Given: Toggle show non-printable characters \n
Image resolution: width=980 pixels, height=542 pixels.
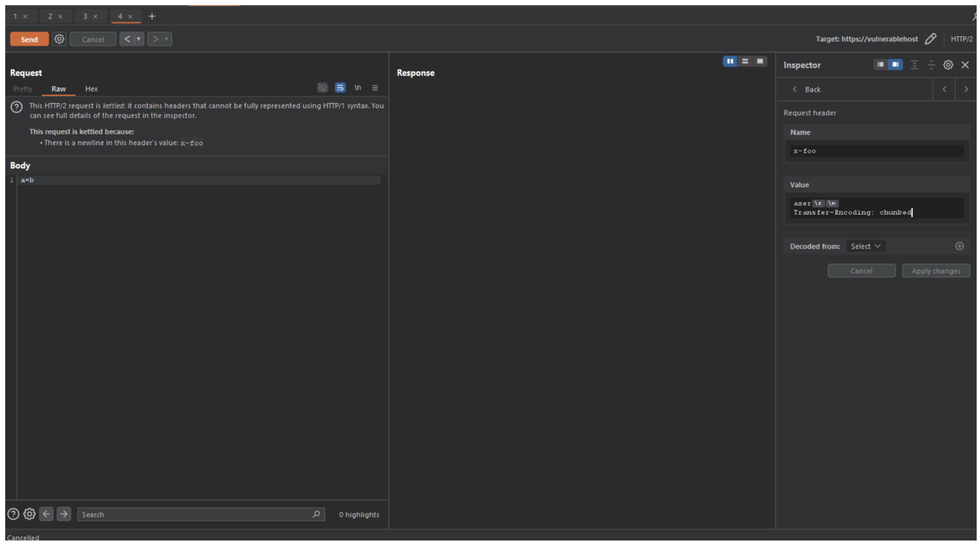Looking at the screenshot, I should point(358,88).
